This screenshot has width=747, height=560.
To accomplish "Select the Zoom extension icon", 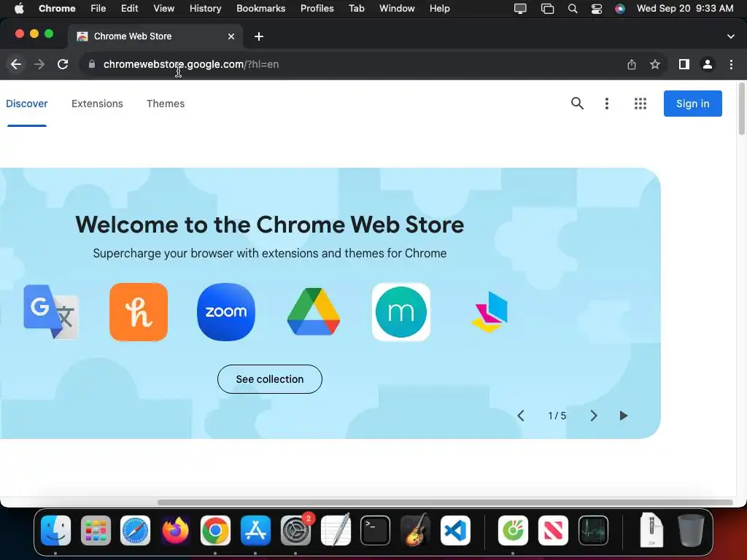I will tap(226, 312).
